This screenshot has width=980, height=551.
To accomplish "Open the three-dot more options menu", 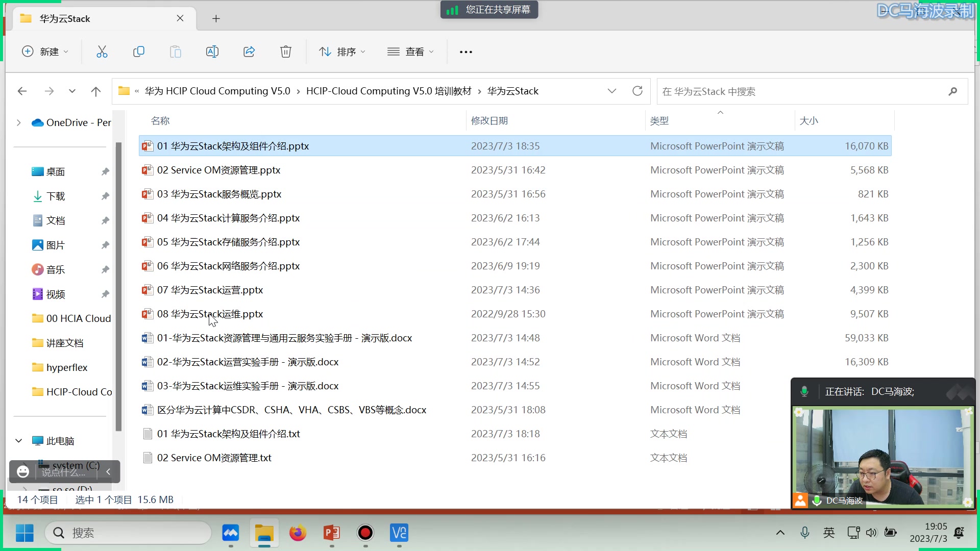I will (466, 52).
